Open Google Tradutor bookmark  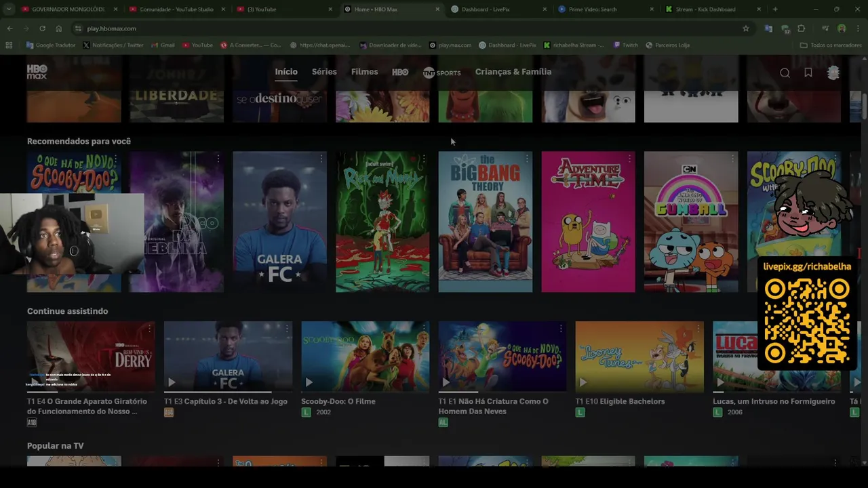(x=51, y=45)
